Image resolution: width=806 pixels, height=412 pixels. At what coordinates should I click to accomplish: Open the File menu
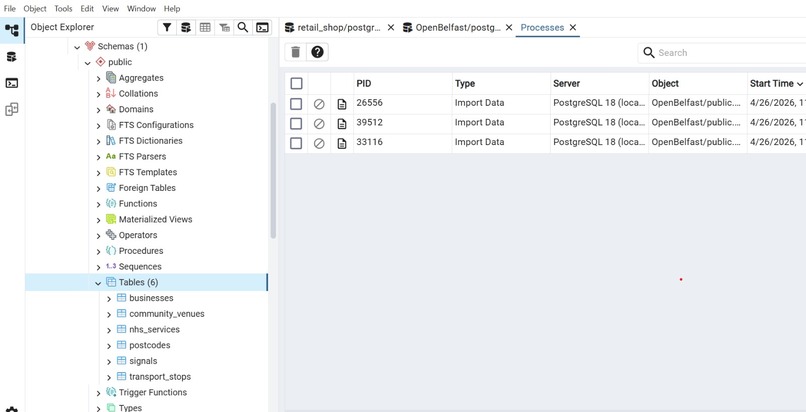[10, 8]
